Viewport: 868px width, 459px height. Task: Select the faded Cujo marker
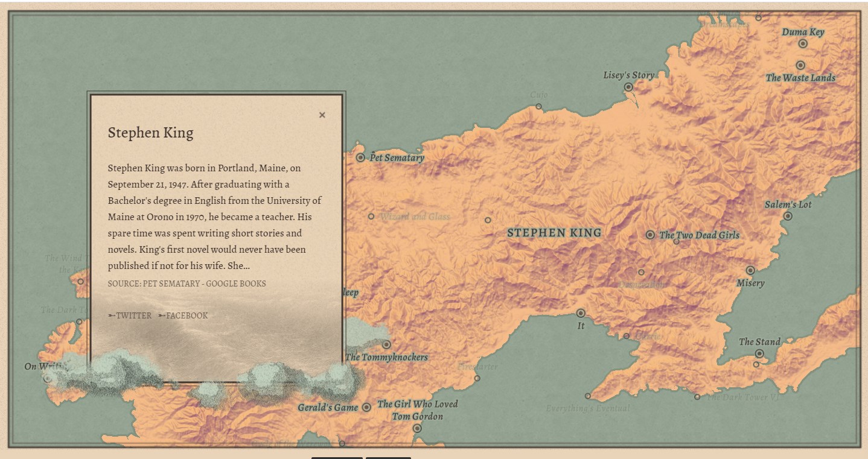[x=538, y=107]
